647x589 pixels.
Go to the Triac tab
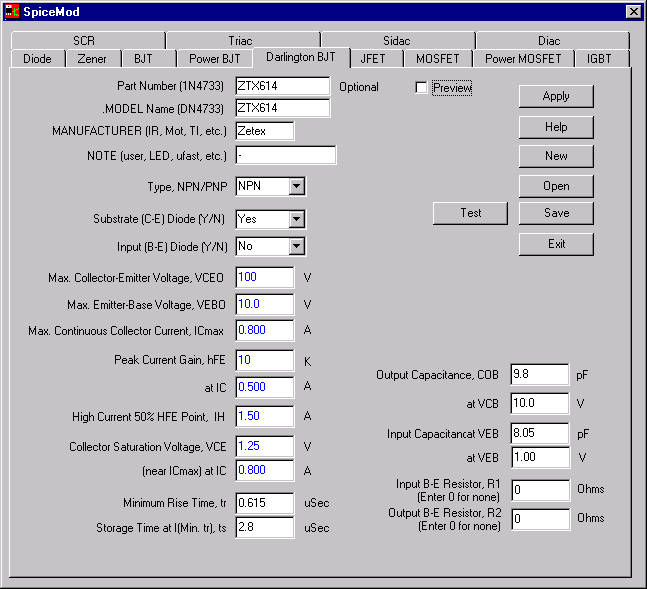(x=240, y=41)
